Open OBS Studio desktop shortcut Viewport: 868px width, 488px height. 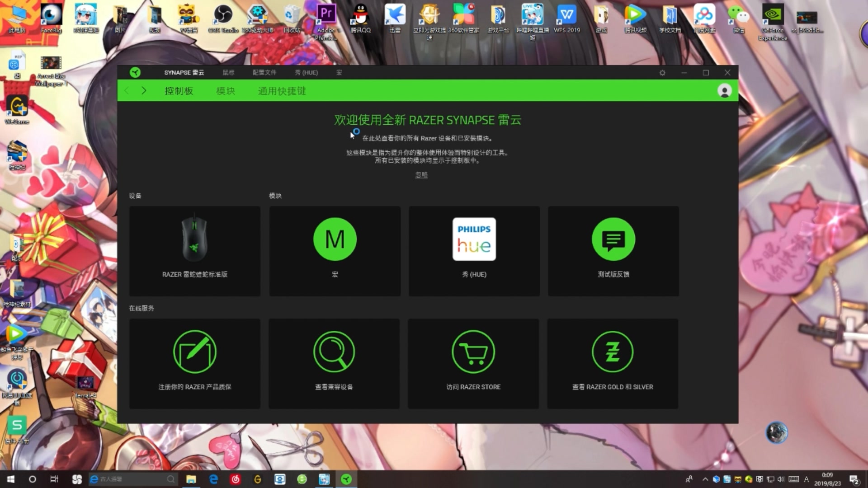point(223,18)
